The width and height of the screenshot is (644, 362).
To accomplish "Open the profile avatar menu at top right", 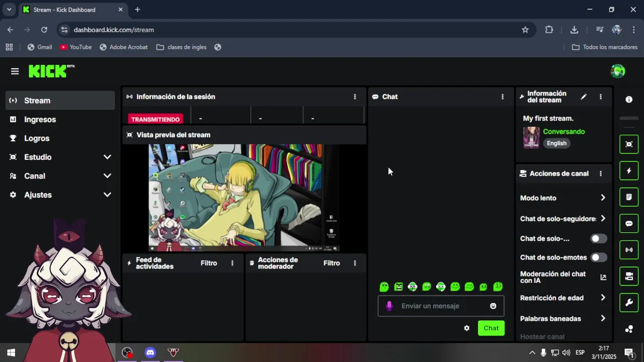I will click(618, 71).
